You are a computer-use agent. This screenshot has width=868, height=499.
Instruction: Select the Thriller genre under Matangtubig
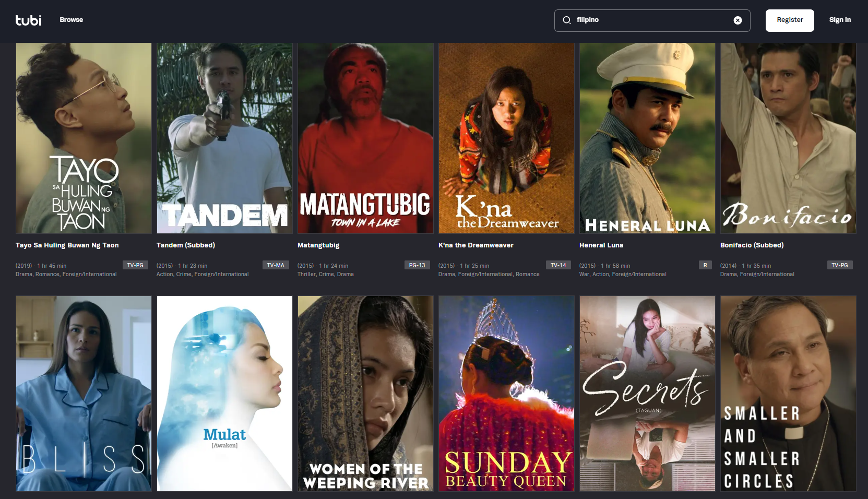(305, 274)
